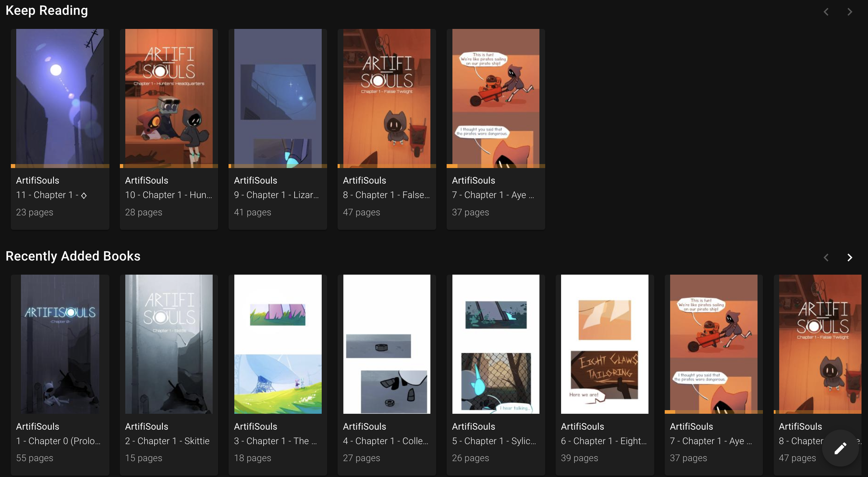Open the '11 - Chapter 1' book cover
The height and width of the screenshot is (477, 868).
pos(60,98)
